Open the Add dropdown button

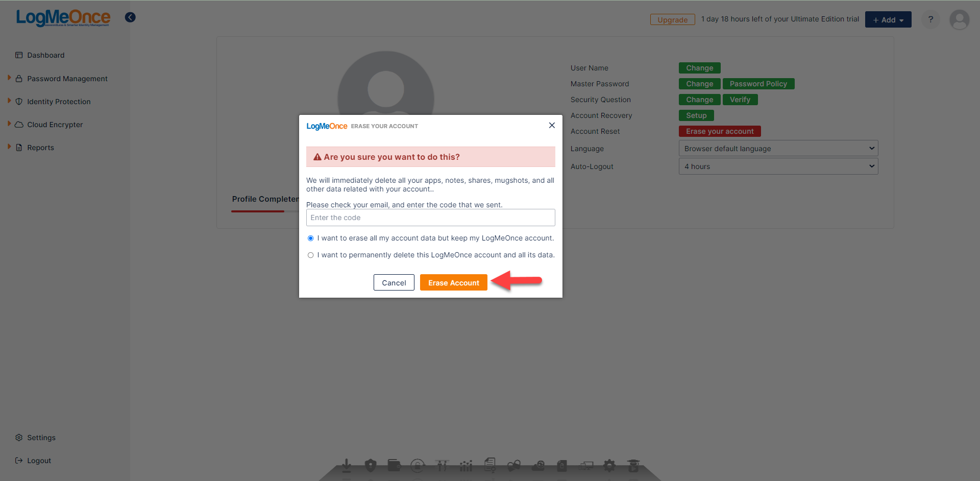click(x=888, y=19)
